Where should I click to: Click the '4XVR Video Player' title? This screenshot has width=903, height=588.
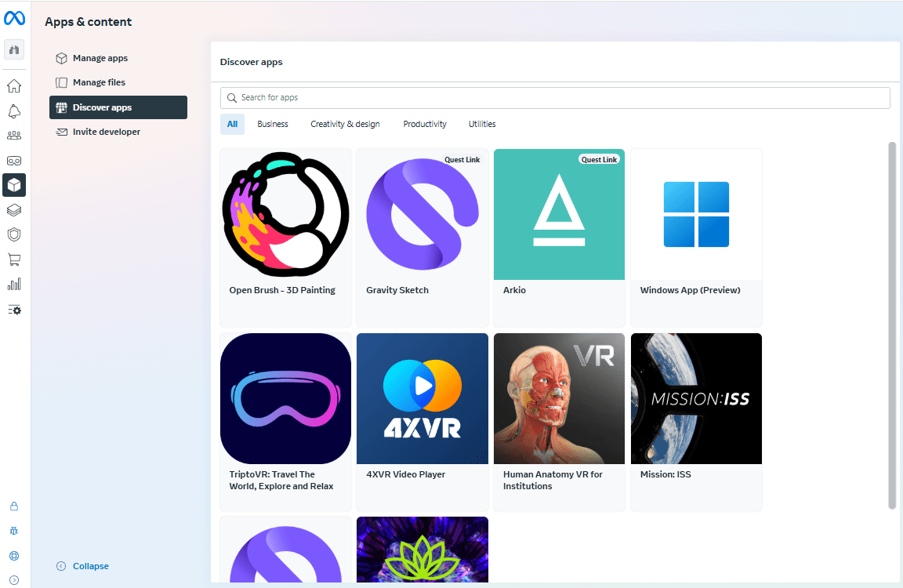point(405,474)
